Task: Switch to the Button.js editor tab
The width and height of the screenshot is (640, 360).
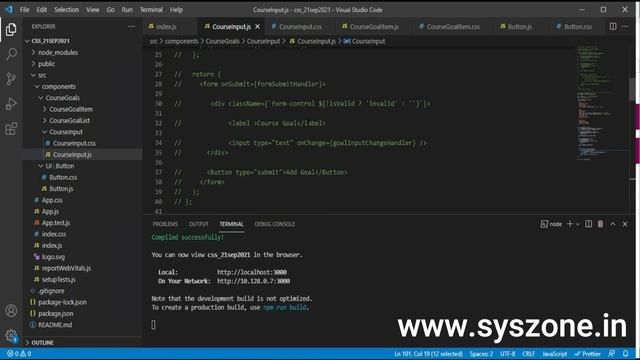Action: point(519,27)
